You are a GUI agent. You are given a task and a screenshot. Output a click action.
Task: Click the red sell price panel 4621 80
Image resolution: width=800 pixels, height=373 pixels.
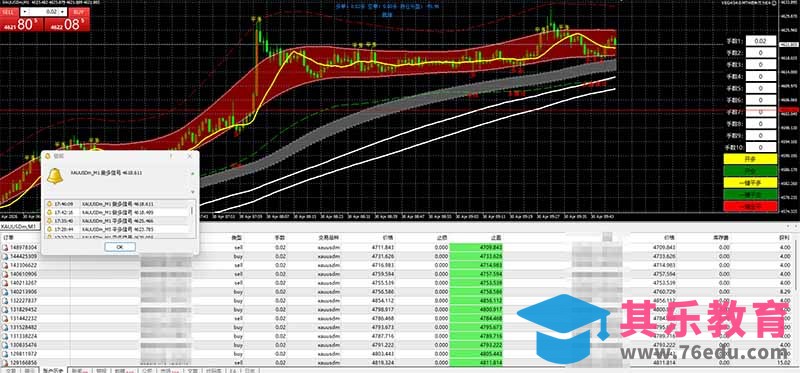tap(21, 24)
